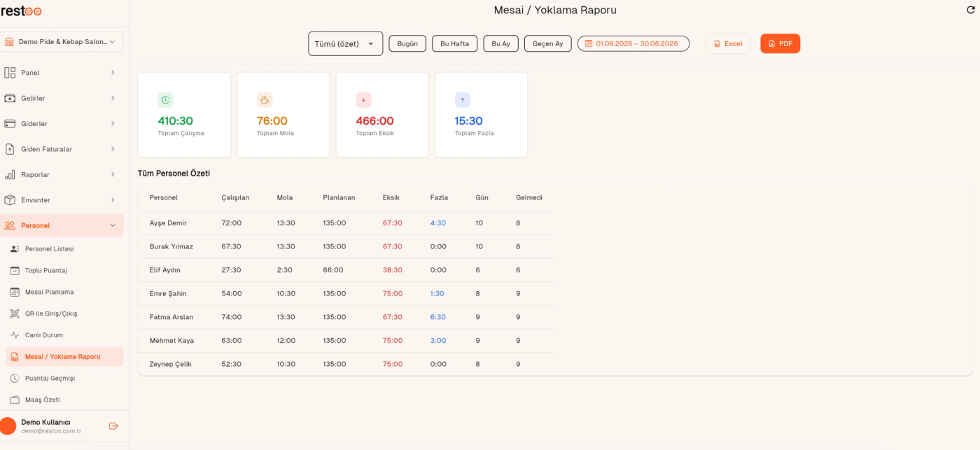The height and width of the screenshot is (450, 980).
Task: Export the report to Excel
Action: [728, 43]
